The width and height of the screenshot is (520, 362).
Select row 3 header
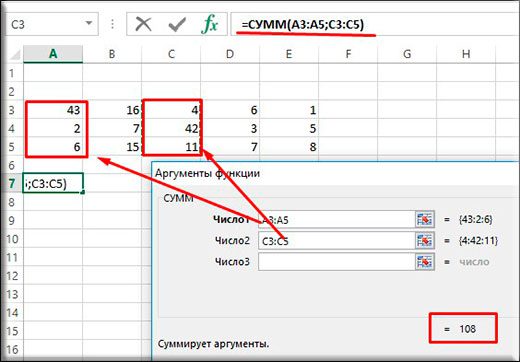(12, 110)
